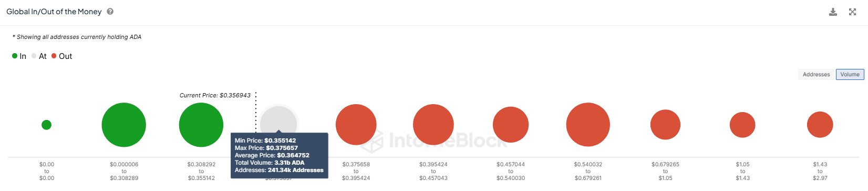Select the green $0.000006 to $0.308289 bubble
This screenshot has width=868, height=191.
click(x=123, y=125)
